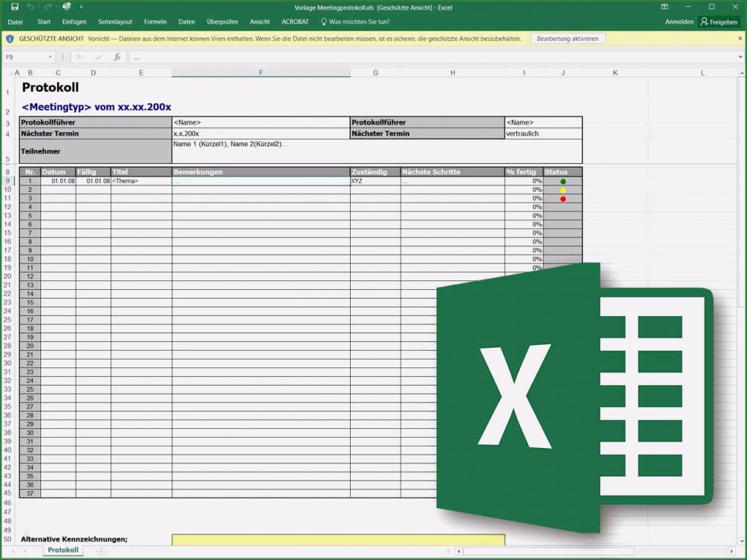Viewport: 747px width, 560px height.
Task: Open the Name Box dropdown
Action: point(50,56)
